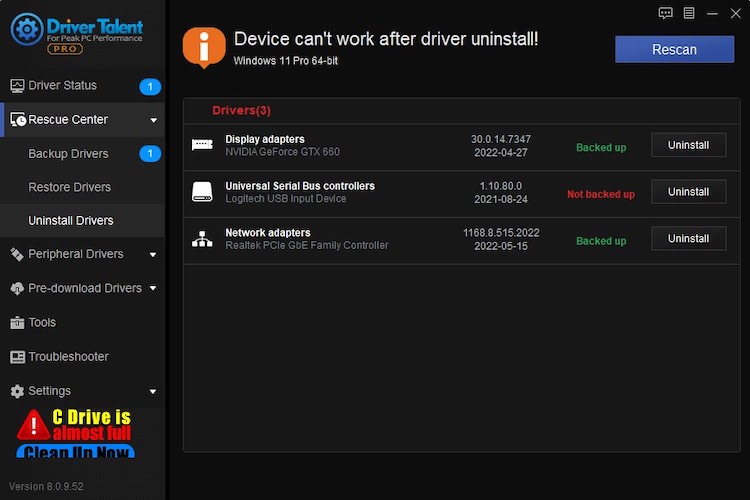Uninstall the NVIDIA GeForce GTX 660 driver
Viewport: 750px width, 500px height.
click(x=688, y=145)
